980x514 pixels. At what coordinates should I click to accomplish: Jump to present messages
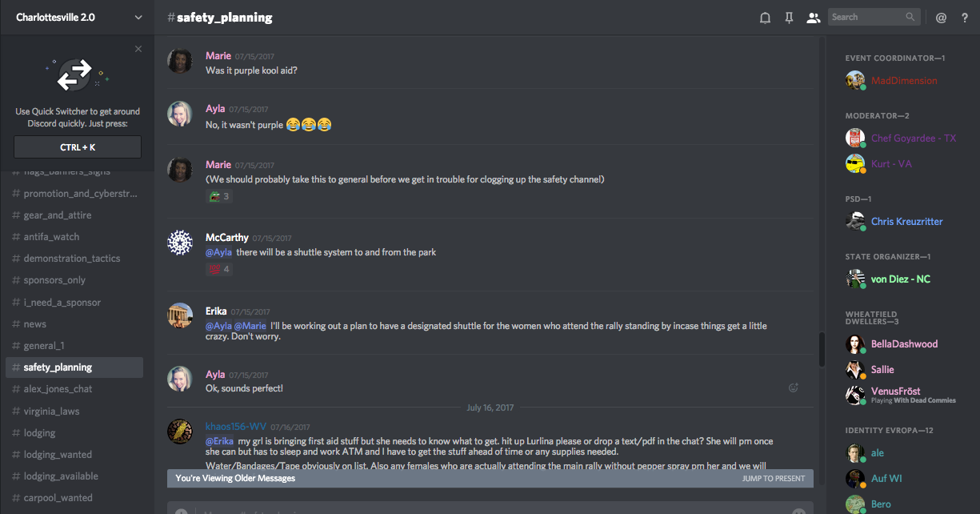pyautogui.click(x=773, y=479)
